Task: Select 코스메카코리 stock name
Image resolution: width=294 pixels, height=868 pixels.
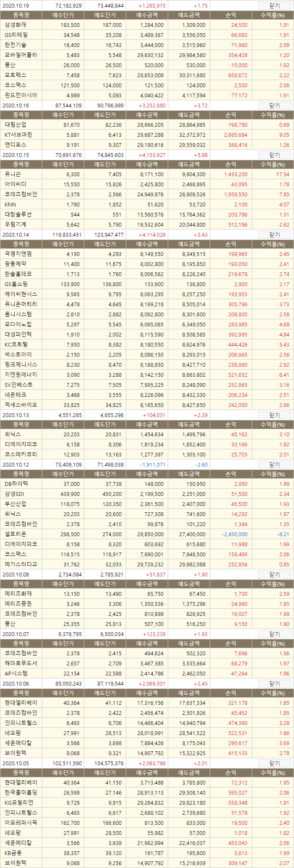Action: click(x=21, y=455)
